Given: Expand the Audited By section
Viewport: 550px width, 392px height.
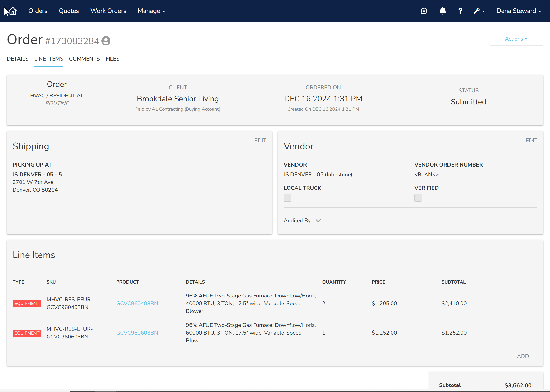Looking at the screenshot, I should (302, 220).
